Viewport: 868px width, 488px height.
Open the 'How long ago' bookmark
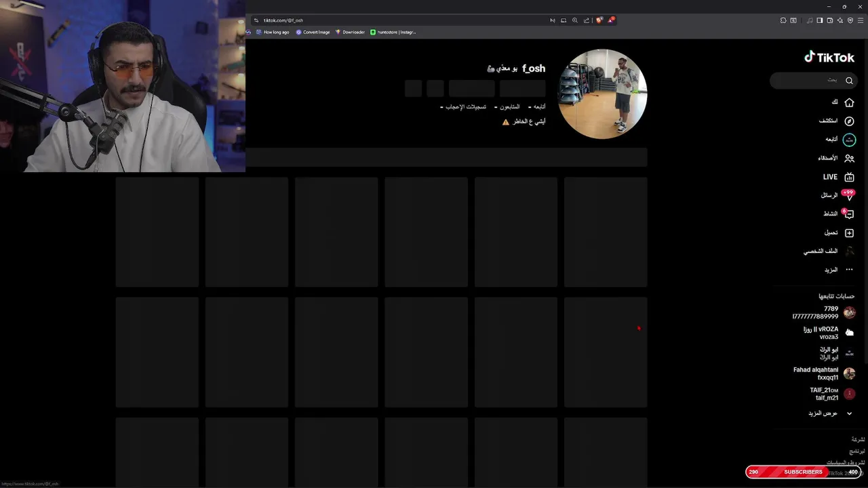273,32
